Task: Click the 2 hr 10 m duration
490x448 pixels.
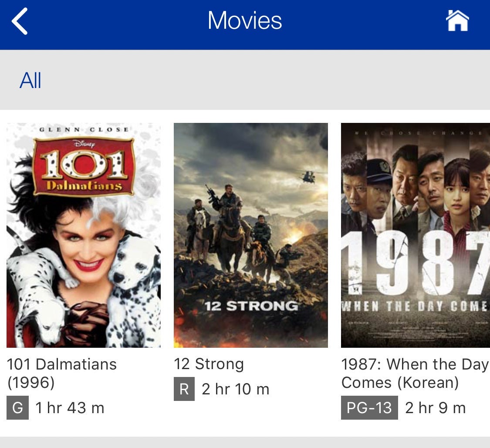Action: tap(236, 389)
